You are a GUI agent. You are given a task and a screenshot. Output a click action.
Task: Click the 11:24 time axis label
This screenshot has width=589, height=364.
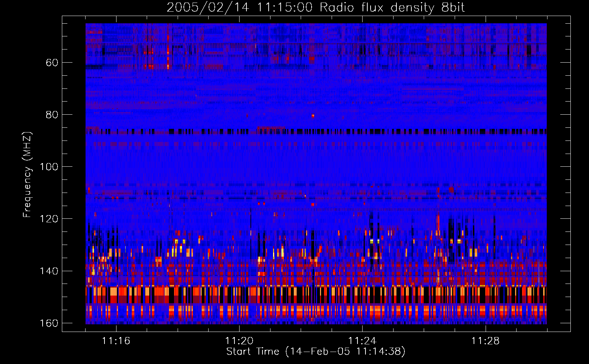coord(362,341)
